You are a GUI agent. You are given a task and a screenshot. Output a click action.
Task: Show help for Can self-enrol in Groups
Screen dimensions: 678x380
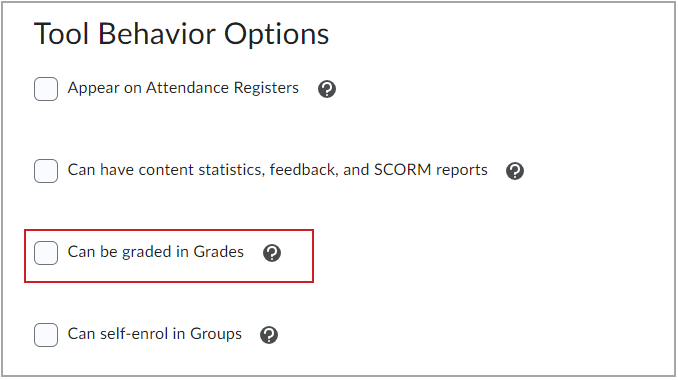(x=269, y=335)
